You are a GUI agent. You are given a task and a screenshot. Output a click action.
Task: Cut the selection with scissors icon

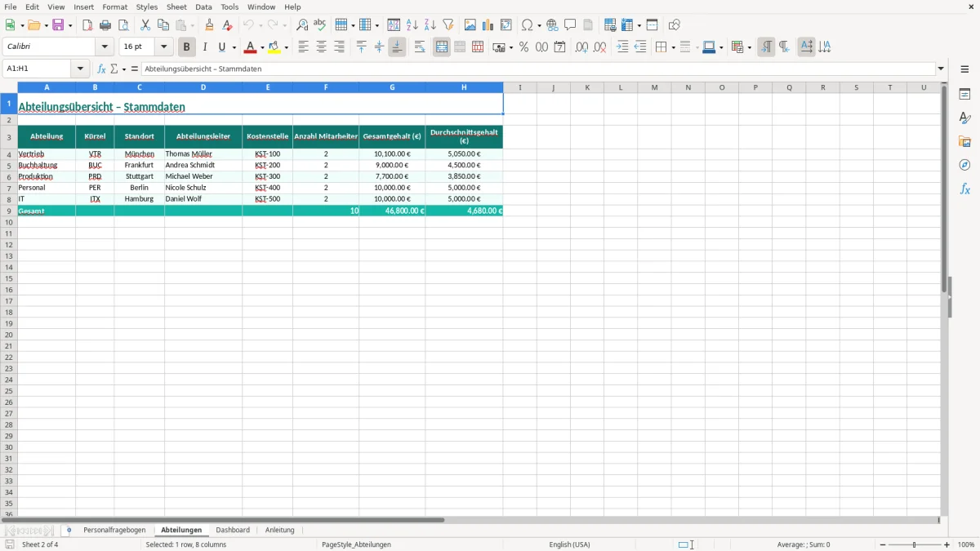point(145,25)
